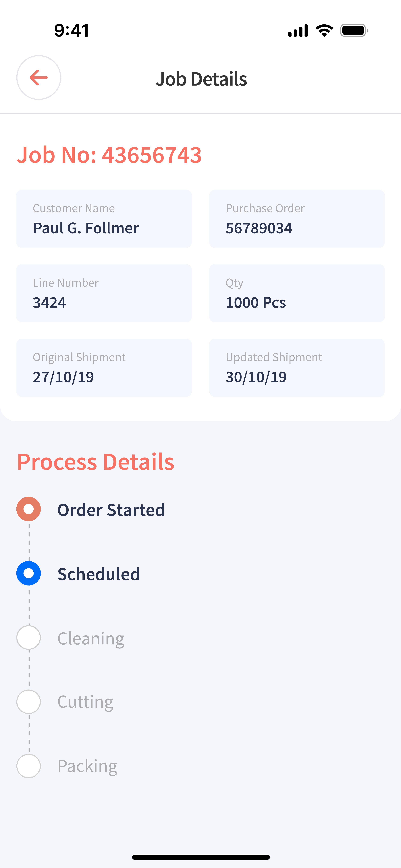The height and width of the screenshot is (868, 401).
Task: Tap the Qty 1000 Pcs field
Action: point(296,293)
